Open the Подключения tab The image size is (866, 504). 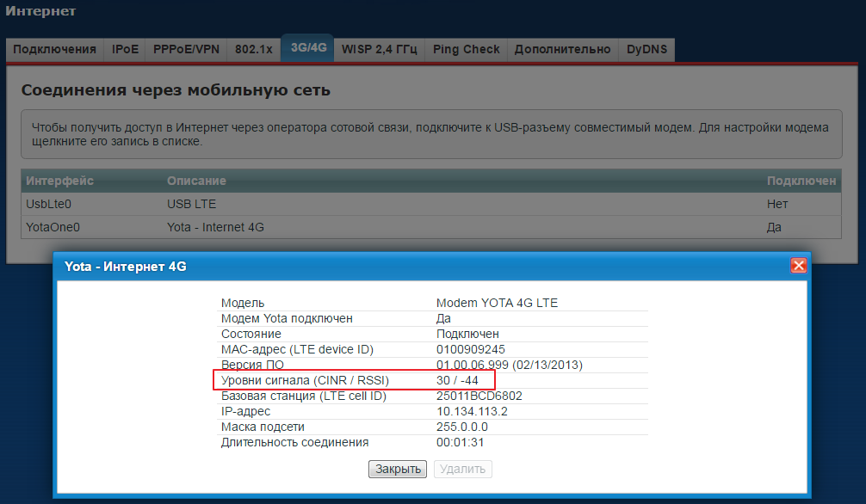(55, 50)
